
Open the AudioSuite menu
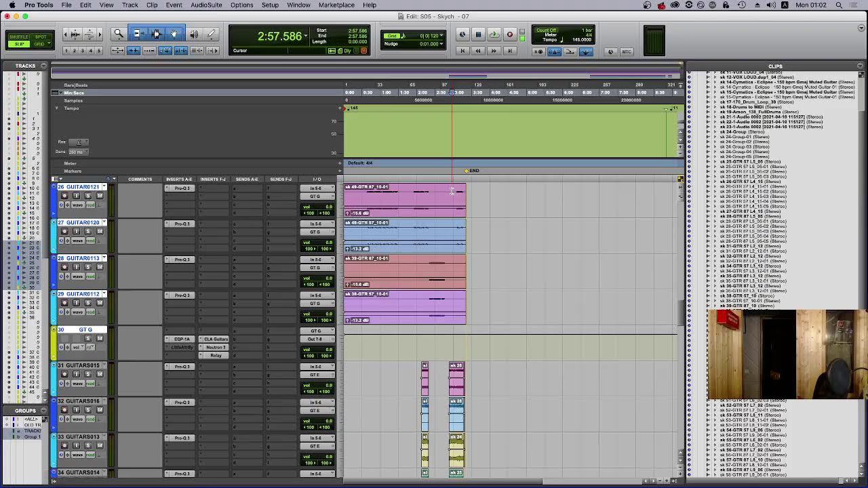point(206,5)
